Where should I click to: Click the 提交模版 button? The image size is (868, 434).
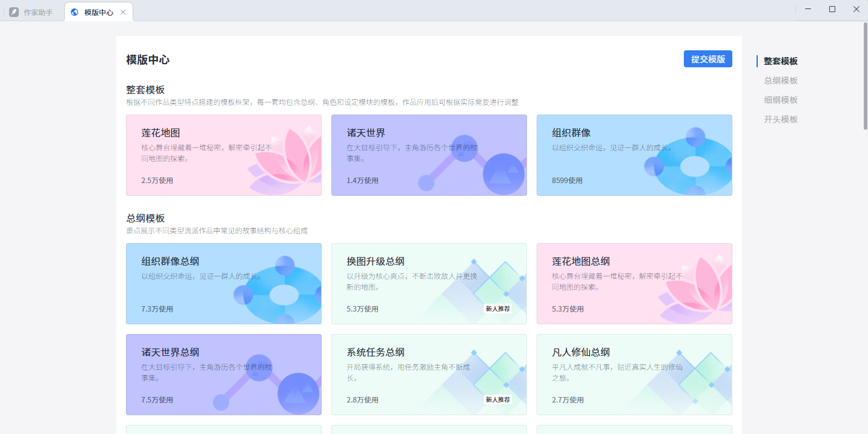coord(707,59)
